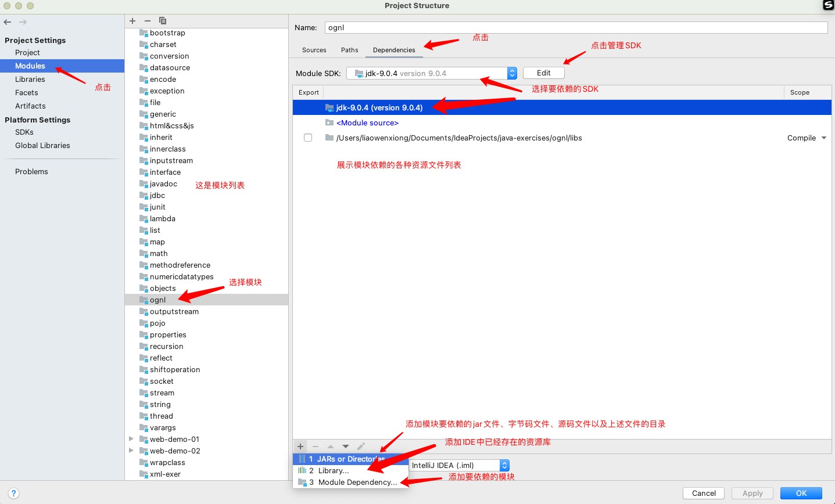Select the methodreference module
835x504 pixels.
click(180, 265)
